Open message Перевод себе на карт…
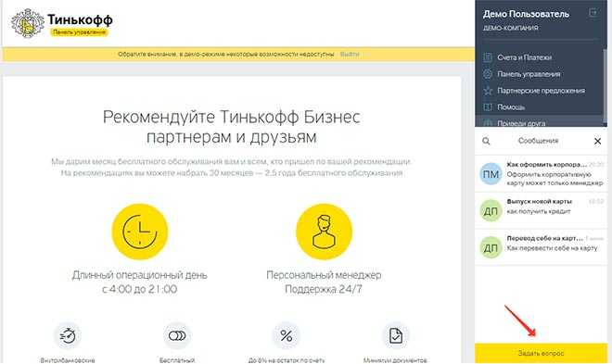Screen dimensions: 612x364 [x=541, y=247]
